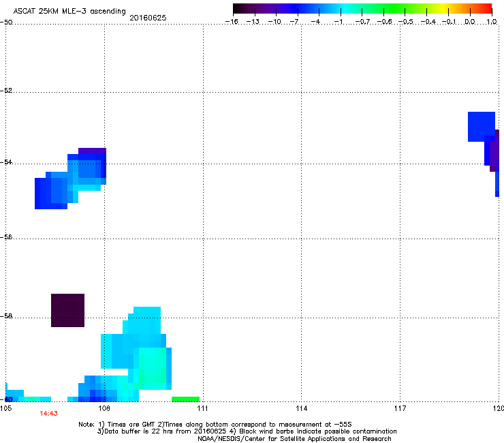Click the color bar label 1.0
504x443 pixels.
[x=492, y=22]
